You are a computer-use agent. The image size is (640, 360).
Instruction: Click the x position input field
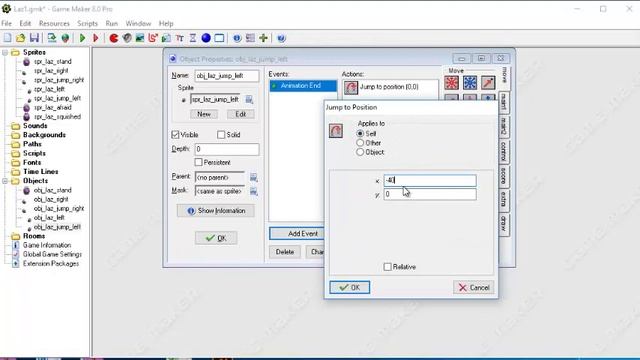tap(430, 180)
